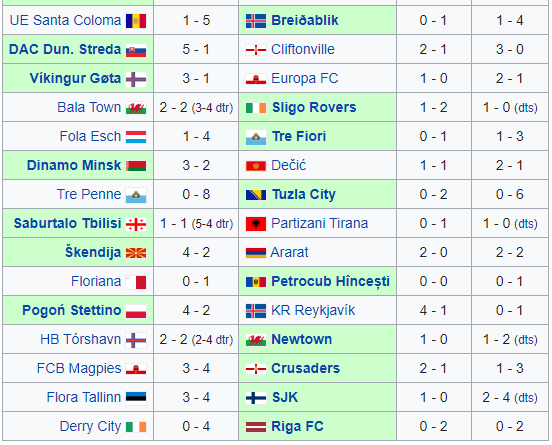Screen dimensions: 552x445
Task: Open the Sligo Rovers team link
Action: (314, 107)
